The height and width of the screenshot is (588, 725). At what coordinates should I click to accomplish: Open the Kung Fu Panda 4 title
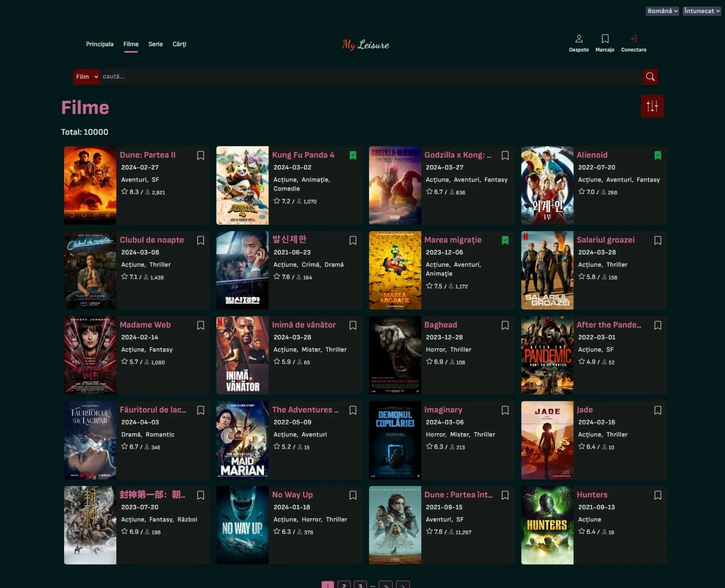coord(303,155)
